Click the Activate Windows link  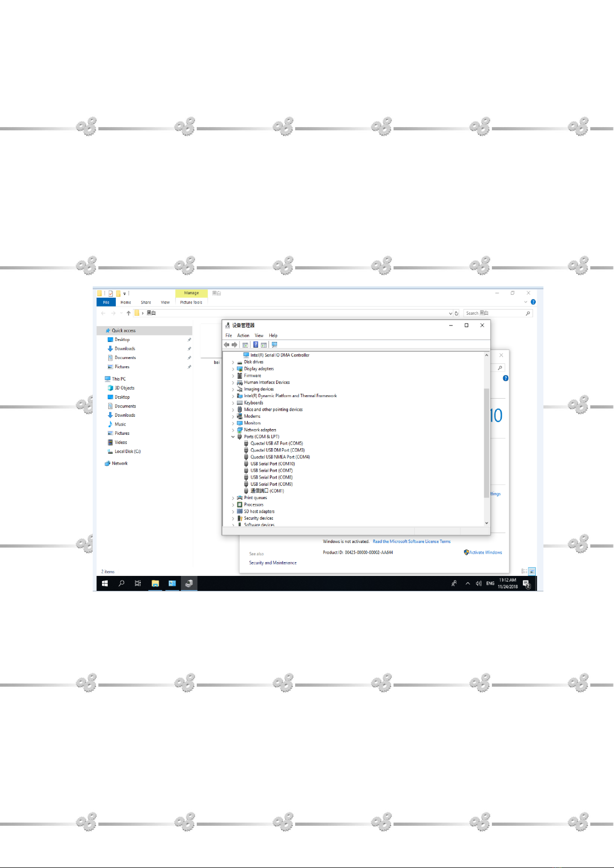coord(486,552)
